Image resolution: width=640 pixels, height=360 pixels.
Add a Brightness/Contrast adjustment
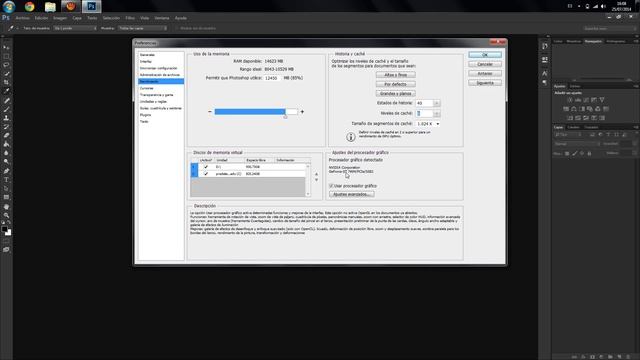pyautogui.click(x=570, y=100)
